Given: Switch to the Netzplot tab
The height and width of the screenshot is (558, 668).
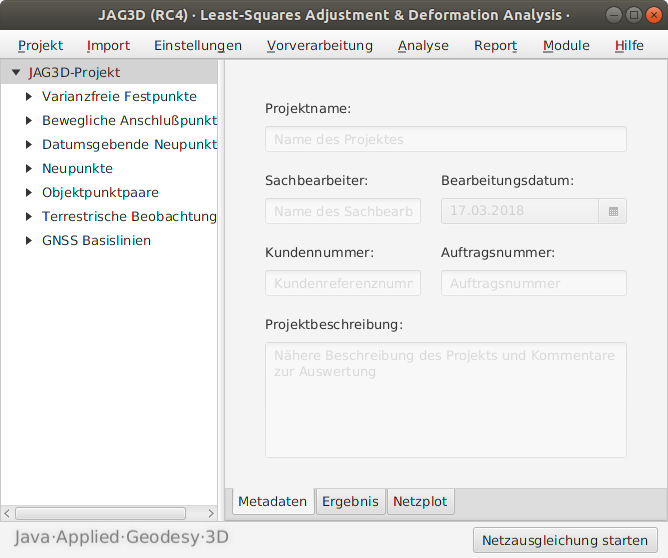Looking at the screenshot, I should click(x=420, y=501).
